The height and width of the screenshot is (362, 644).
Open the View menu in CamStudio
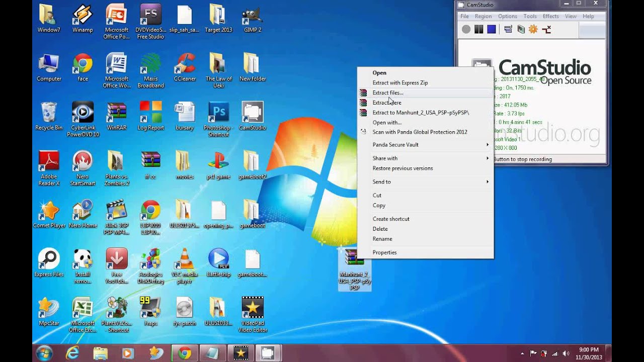[x=571, y=16]
